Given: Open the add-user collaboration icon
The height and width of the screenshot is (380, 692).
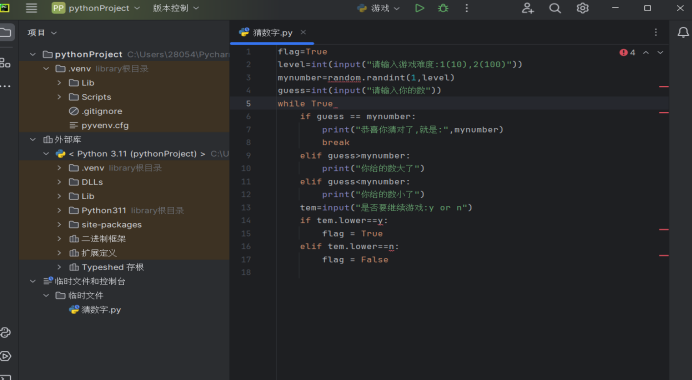Looking at the screenshot, I should click(527, 8).
